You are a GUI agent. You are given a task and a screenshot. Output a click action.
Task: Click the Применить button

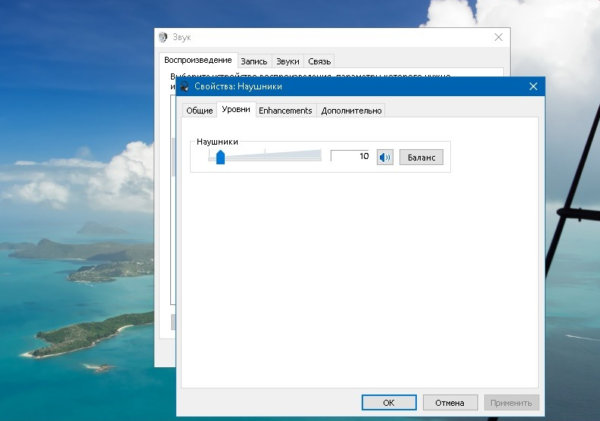(x=512, y=402)
